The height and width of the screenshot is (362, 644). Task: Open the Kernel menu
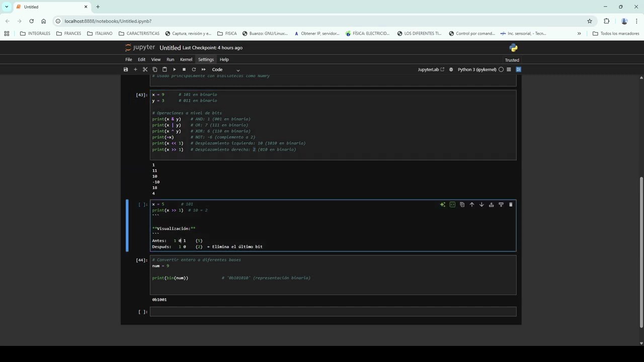[x=186, y=59]
